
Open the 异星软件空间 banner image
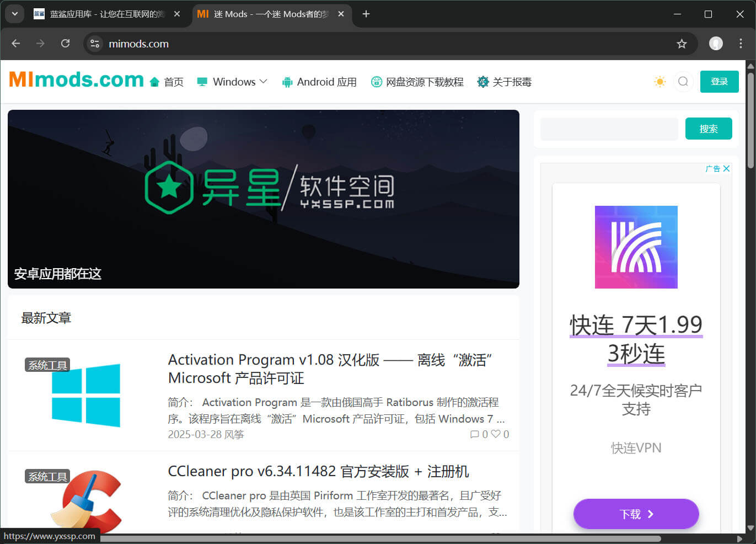pyautogui.click(x=264, y=199)
